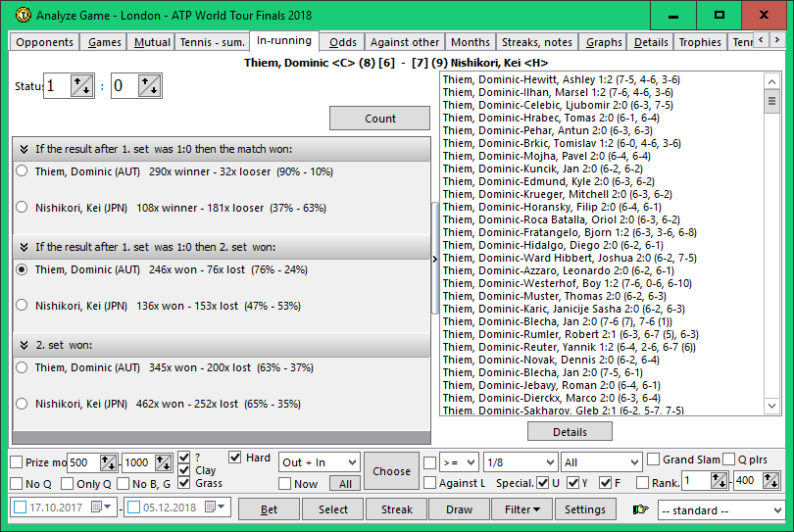Open the Streaks, notes tab
The width and height of the screenshot is (794, 532).
(x=536, y=42)
